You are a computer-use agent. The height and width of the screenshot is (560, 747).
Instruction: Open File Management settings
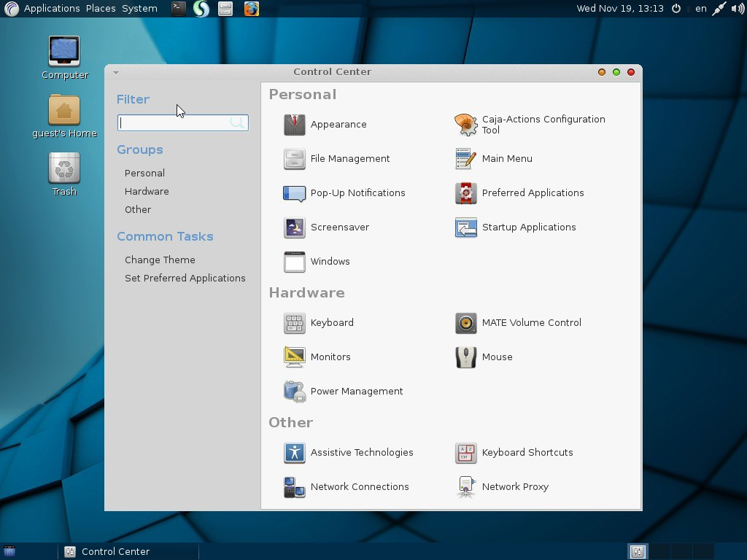[x=337, y=158]
